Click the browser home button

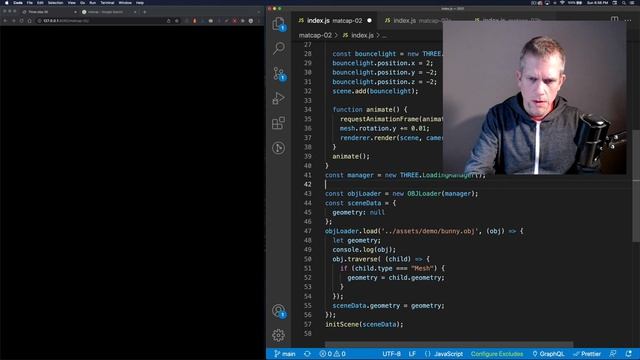pos(29,20)
